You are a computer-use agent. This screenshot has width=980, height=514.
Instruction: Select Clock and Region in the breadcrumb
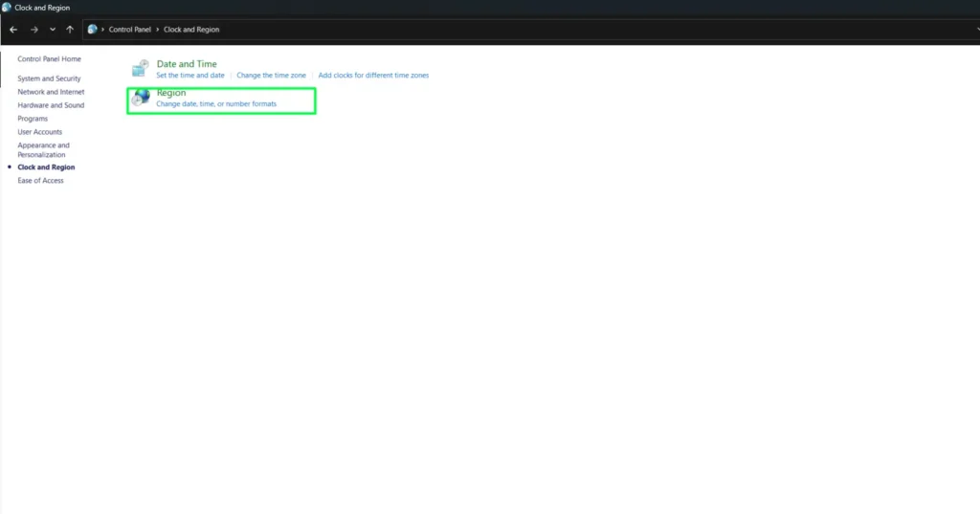coord(191,30)
